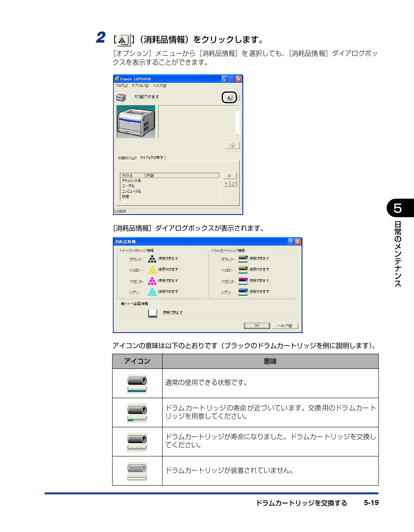Click the message area scrollbar up arrow
The height and width of the screenshot is (532, 414).
237,108
